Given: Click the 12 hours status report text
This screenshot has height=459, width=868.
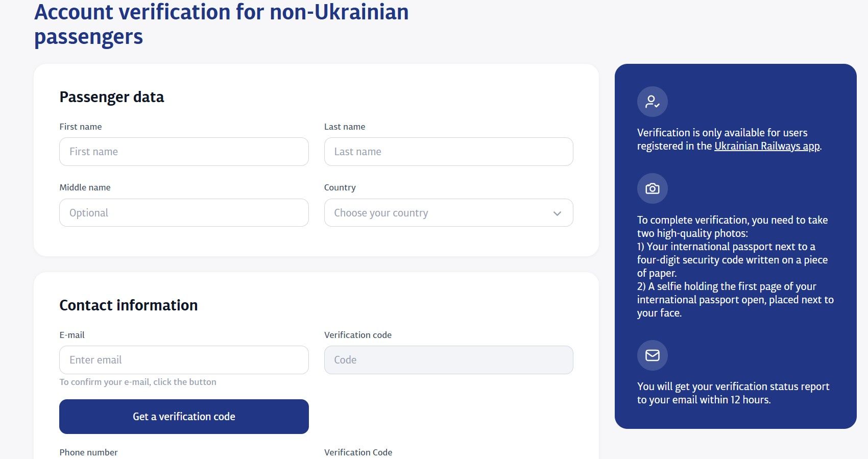Looking at the screenshot, I should 733,393.
